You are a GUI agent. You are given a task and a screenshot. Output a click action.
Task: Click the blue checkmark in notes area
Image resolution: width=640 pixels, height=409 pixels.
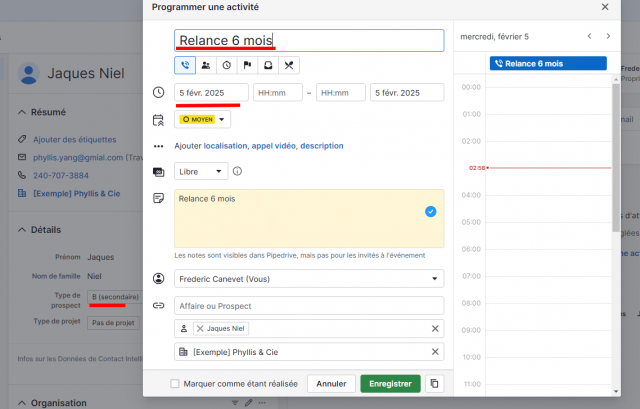coord(431,211)
